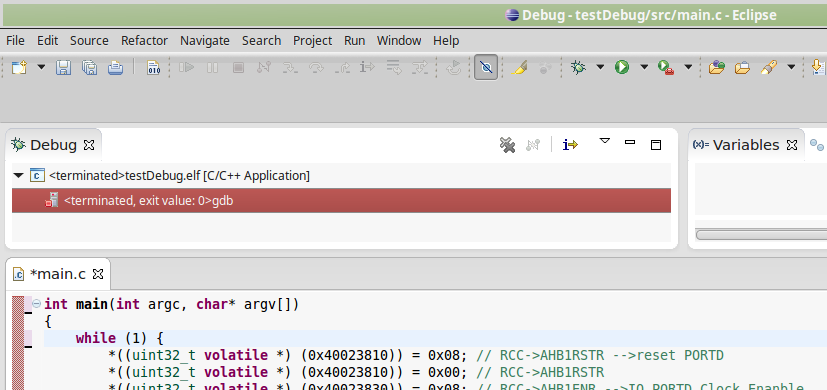Open the Window menu
The image size is (827, 390).
[x=399, y=41]
